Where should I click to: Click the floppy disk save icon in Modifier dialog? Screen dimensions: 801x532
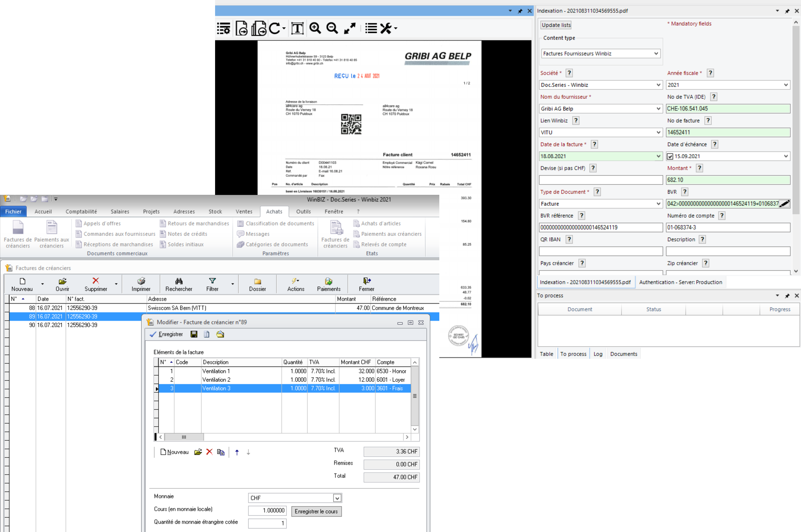[194, 334]
